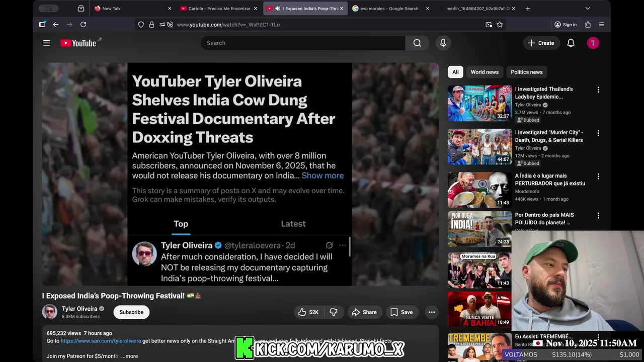Open options for A Índia é o lugar video
Viewport: 644px width, 362px height.
tap(598, 176)
